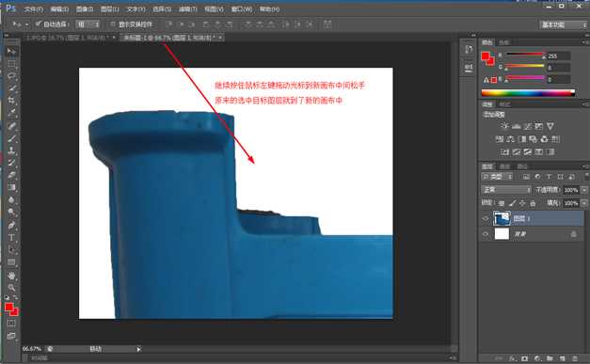Open the 图像(I) menu
This screenshot has height=364, width=590.
tap(85, 9)
